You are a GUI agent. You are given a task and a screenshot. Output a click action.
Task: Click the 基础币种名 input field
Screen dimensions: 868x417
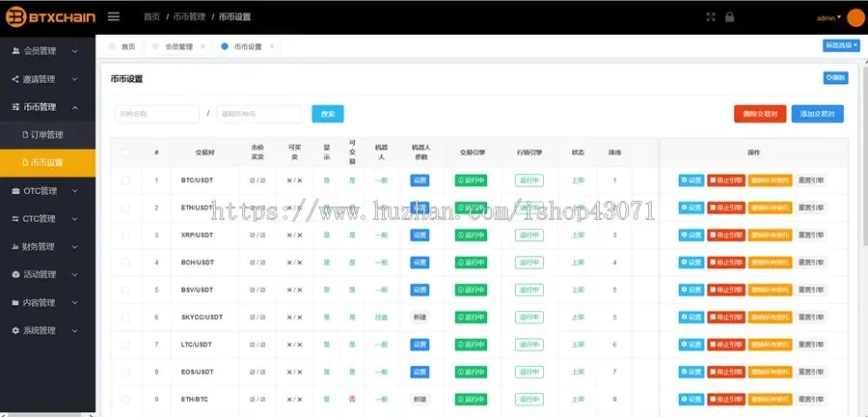pos(259,114)
